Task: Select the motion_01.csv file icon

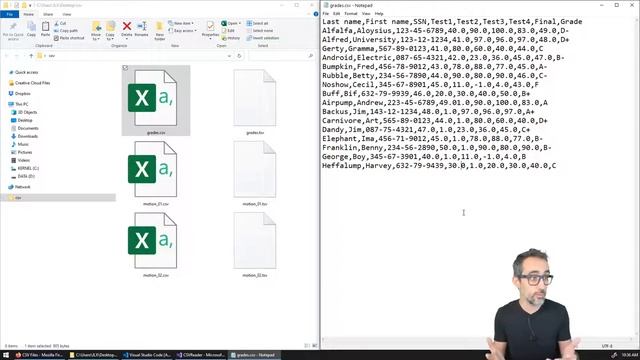Action: pos(152,169)
